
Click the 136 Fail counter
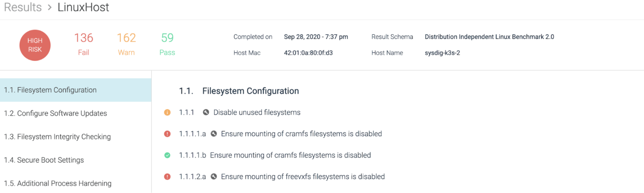(83, 44)
